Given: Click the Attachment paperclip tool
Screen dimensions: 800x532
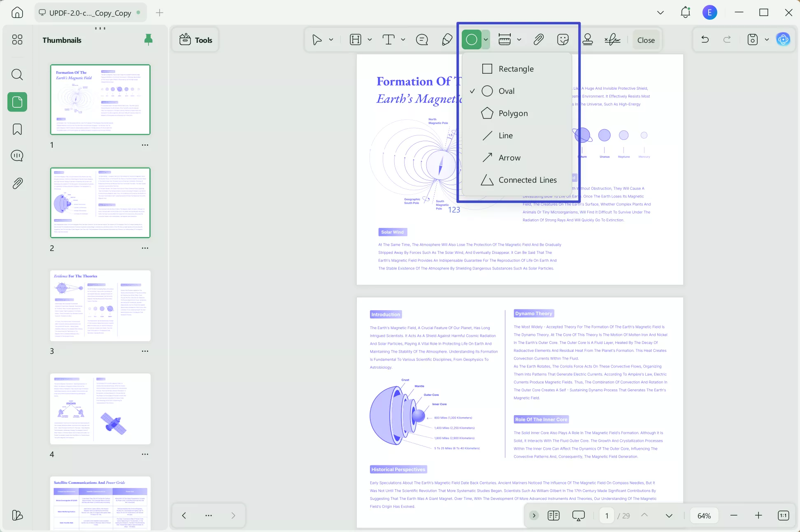Looking at the screenshot, I should tap(538, 39).
